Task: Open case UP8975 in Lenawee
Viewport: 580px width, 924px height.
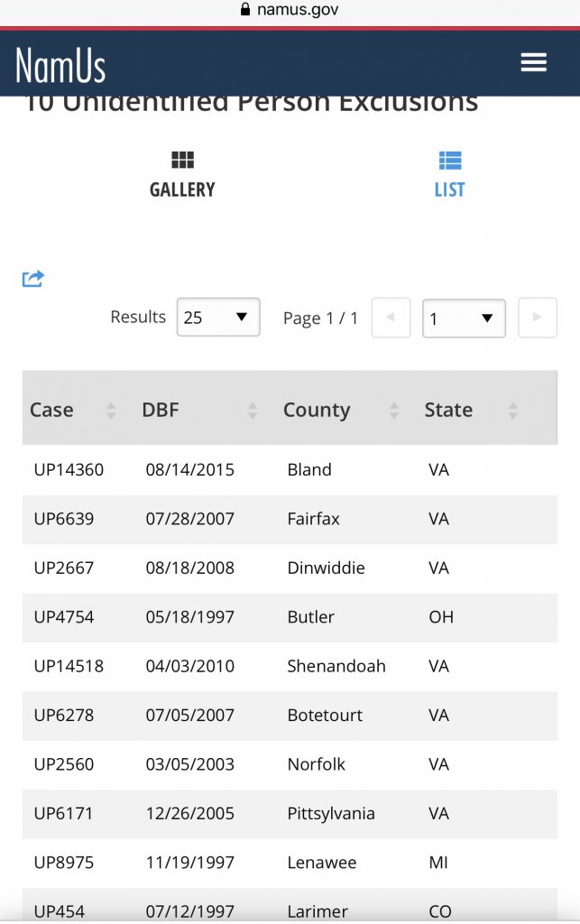Action: (64, 863)
